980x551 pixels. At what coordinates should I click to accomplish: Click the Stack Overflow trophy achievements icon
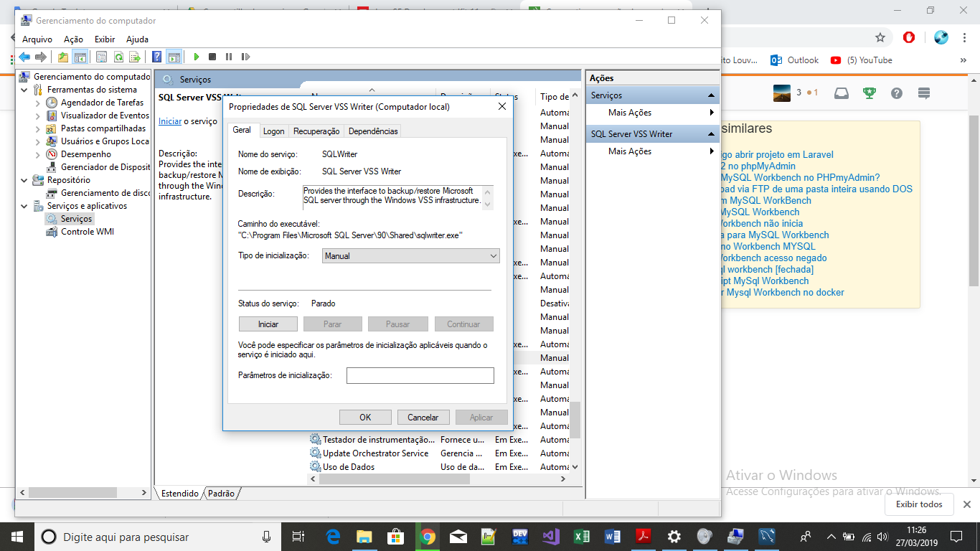[x=869, y=93]
